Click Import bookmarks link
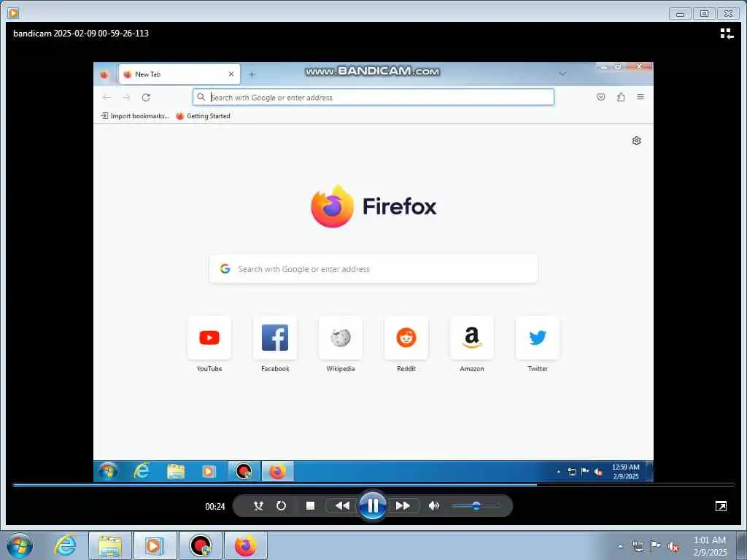This screenshot has height=560, width=747. 135,116
